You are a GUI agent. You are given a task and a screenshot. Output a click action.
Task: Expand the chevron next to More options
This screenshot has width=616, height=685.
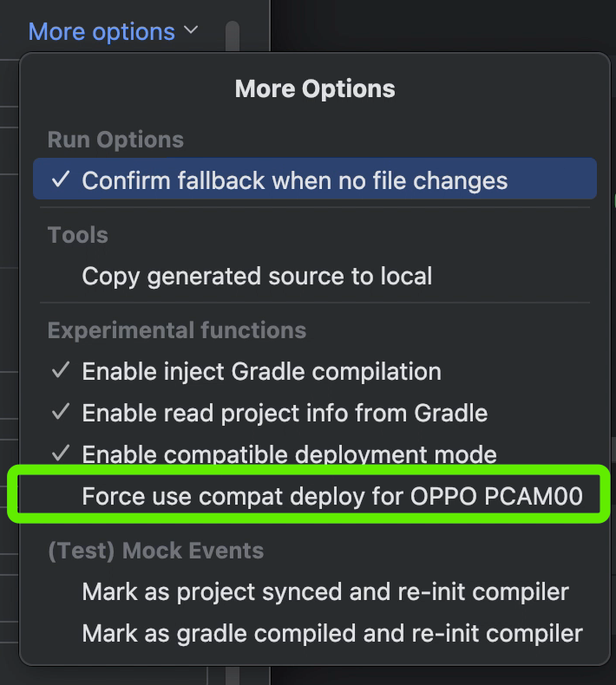click(x=191, y=30)
